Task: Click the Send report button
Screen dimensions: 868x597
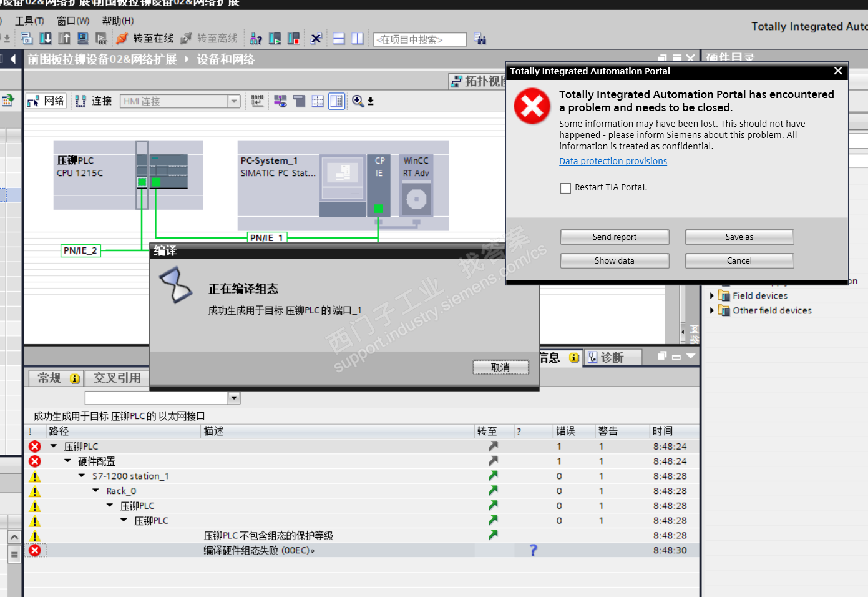Action: pos(615,237)
